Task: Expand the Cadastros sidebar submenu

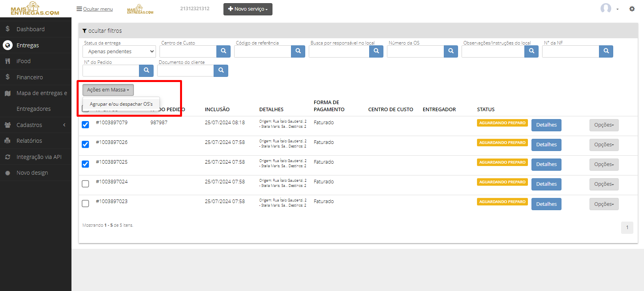Action: [36, 125]
